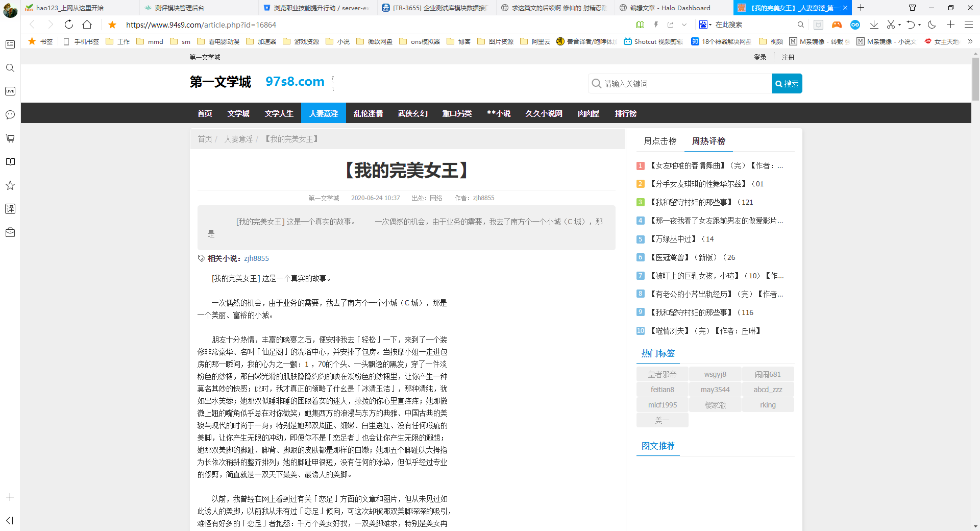
Task: Go to the browser home page
Action: point(87,25)
